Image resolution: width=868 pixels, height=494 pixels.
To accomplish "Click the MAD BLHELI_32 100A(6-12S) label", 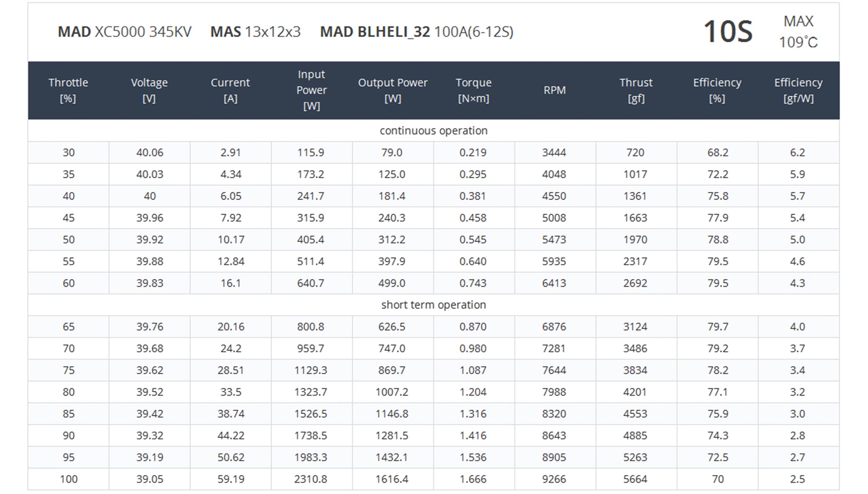I will coord(416,32).
